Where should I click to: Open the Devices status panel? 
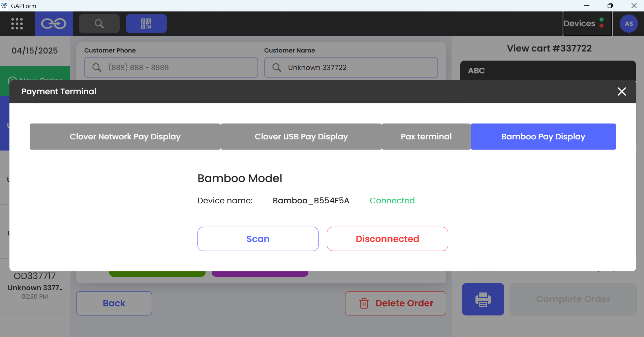click(587, 24)
